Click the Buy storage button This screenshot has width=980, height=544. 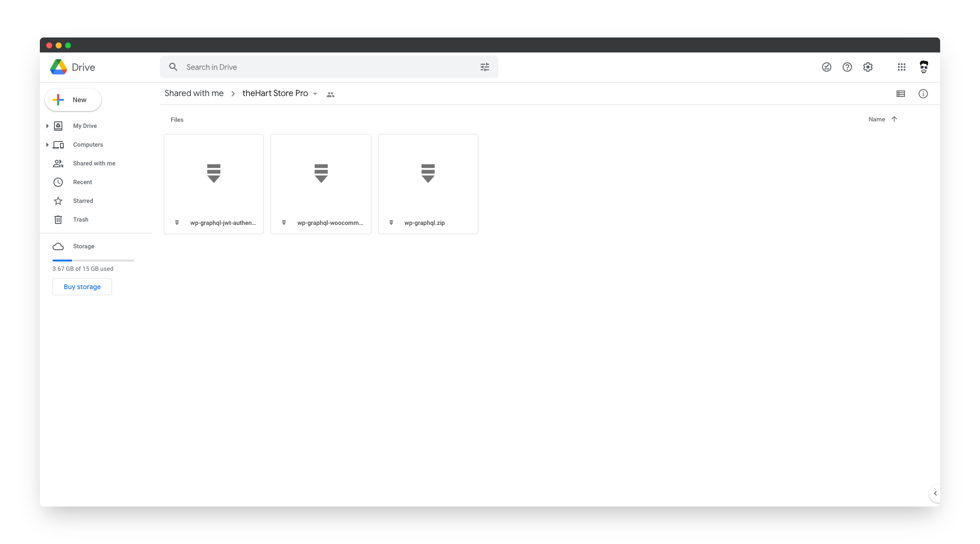pyautogui.click(x=81, y=287)
